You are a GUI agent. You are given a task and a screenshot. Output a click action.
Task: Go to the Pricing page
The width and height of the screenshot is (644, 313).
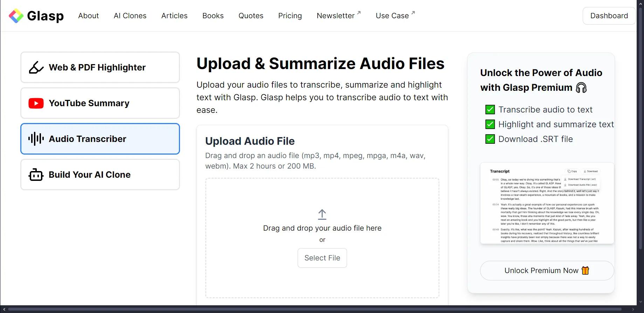tap(290, 16)
